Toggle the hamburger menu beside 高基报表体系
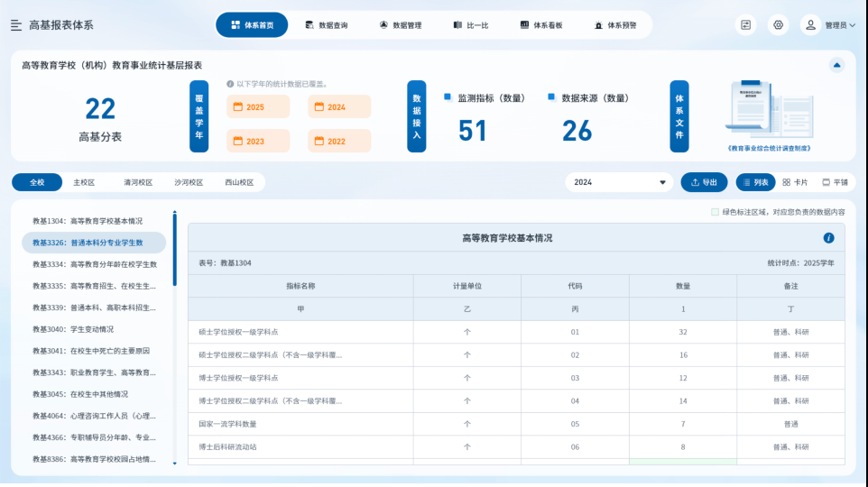The height and width of the screenshot is (487, 868). [x=16, y=25]
